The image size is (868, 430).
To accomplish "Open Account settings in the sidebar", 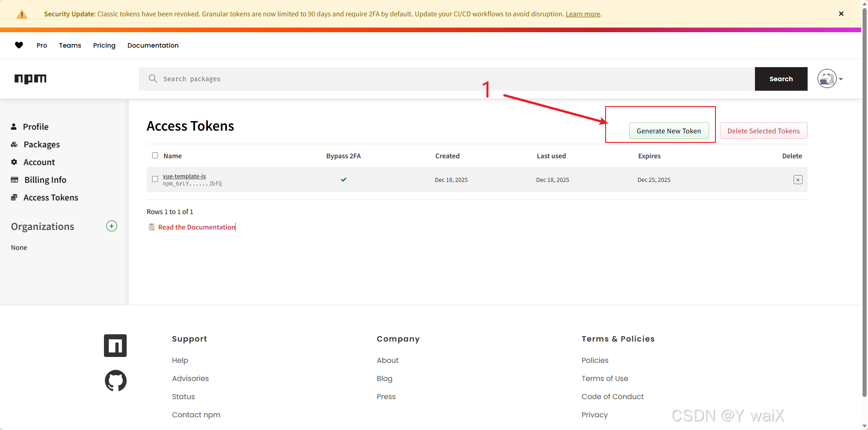I will (39, 162).
